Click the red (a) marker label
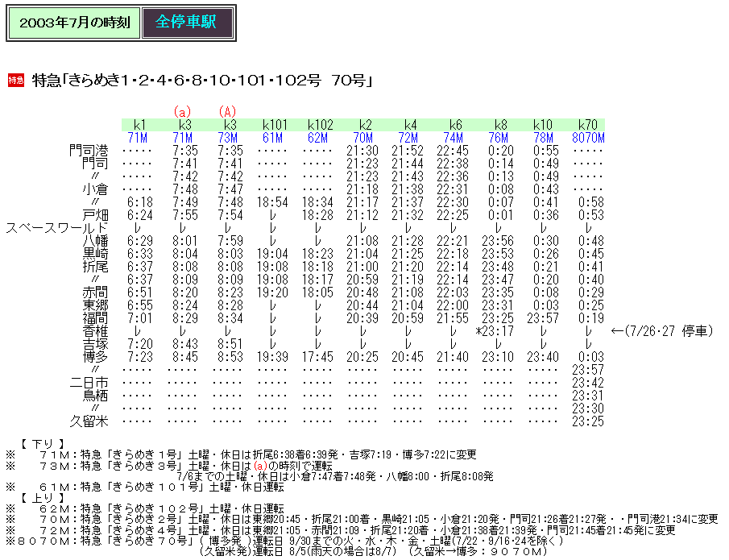Screen dimensions: 729x560 (x=182, y=112)
